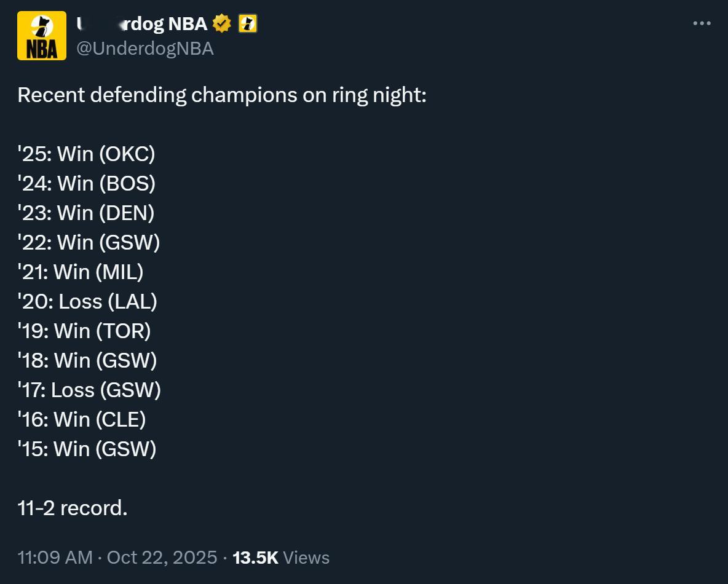
Task: Click the yellow Underdog affiliate badge
Action: (247, 24)
